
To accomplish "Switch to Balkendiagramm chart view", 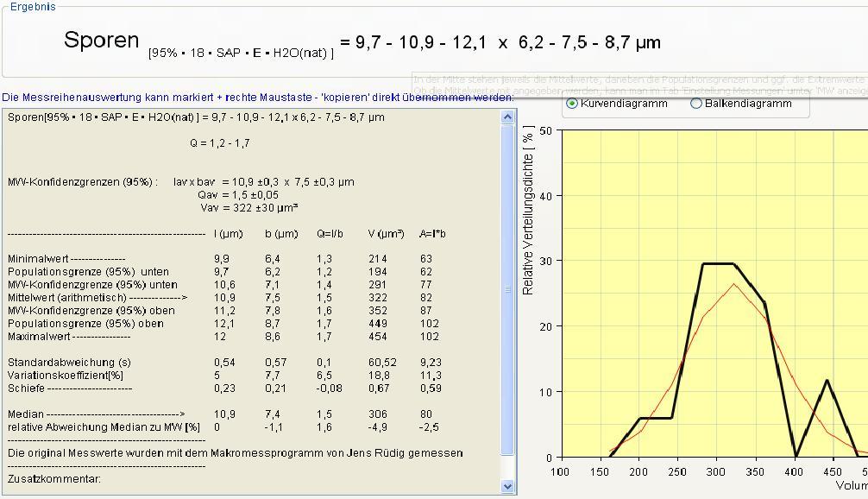I will click(696, 104).
